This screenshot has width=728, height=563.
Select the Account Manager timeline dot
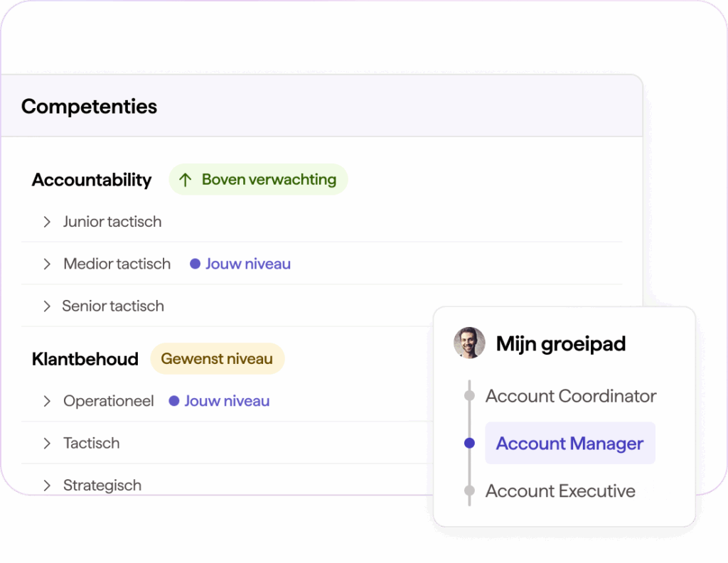(469, 444)
